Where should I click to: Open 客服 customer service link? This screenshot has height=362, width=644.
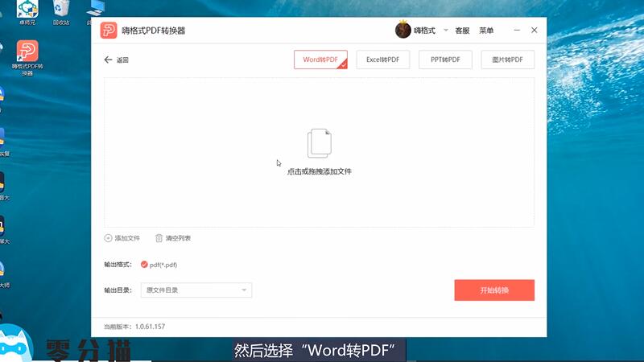[462, 31]
